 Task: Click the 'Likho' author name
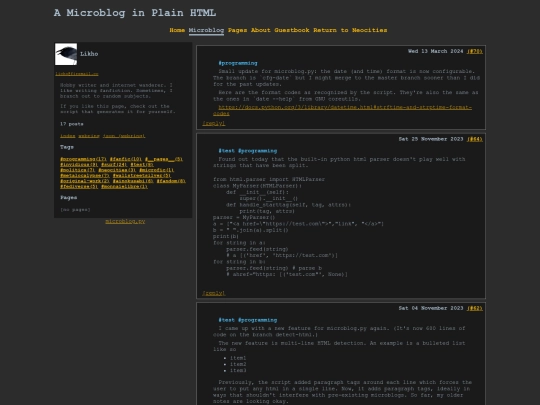click(x=89, y=54)
